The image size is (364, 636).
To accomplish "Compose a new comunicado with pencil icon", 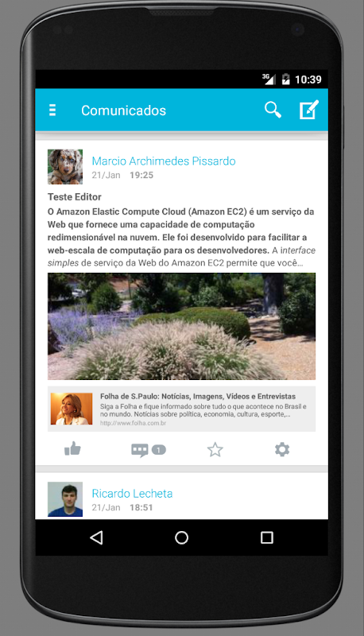I will tap(309, 110).
